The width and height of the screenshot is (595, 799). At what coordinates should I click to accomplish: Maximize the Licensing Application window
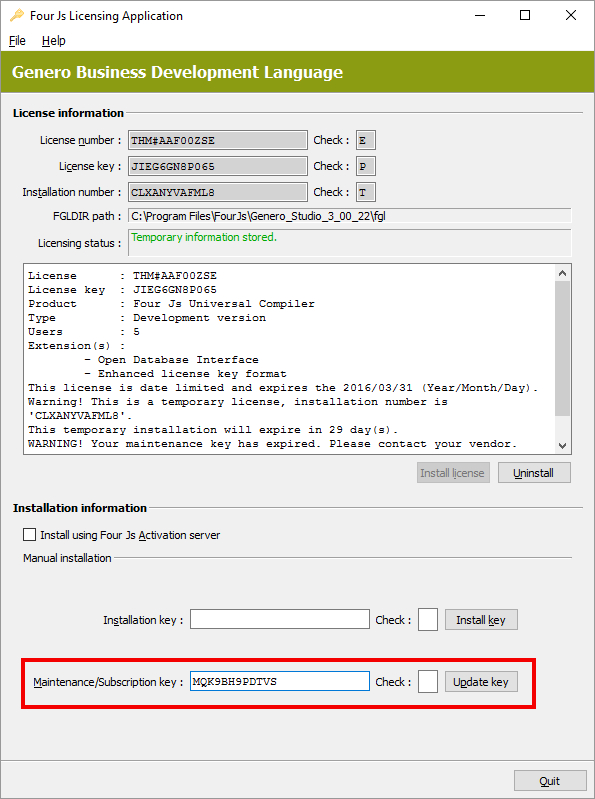[525, 15]
